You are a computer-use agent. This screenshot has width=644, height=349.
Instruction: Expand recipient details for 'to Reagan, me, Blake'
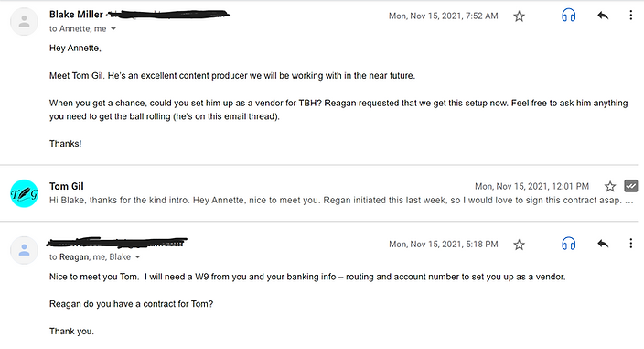[x=137, y=256]
